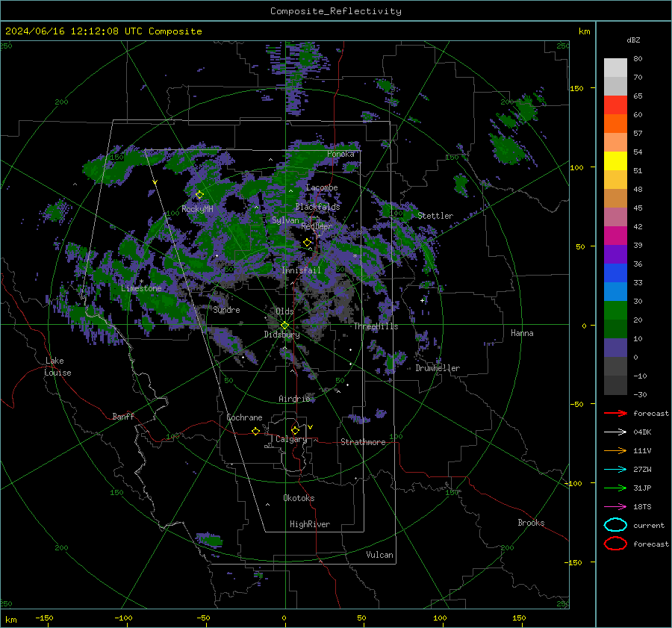Click the yellow diamond marker above Calgary
The width and height of the screenshot is (672, 628).
tap(295, 430)
